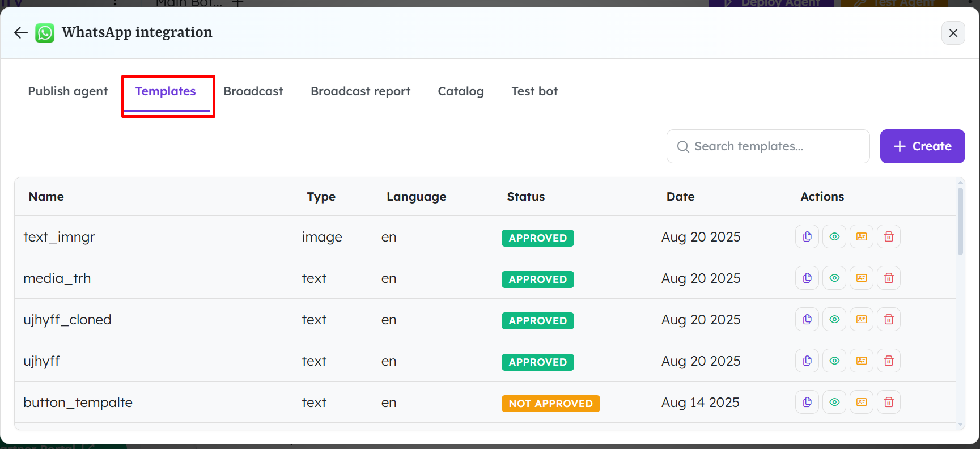Click the Actions column header
The height and width of the screenshot is (449, 980).
click(x=822, y=197)
